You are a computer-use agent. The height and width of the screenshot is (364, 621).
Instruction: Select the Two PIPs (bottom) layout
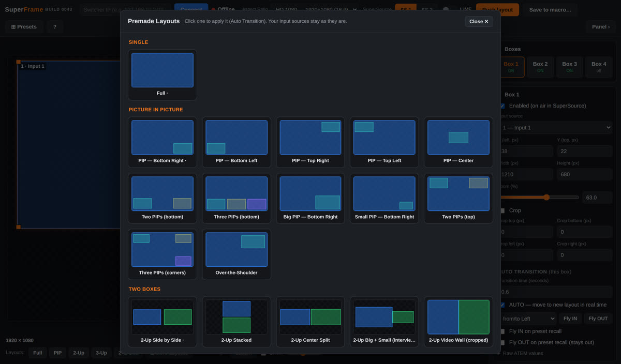click(162, 199)
